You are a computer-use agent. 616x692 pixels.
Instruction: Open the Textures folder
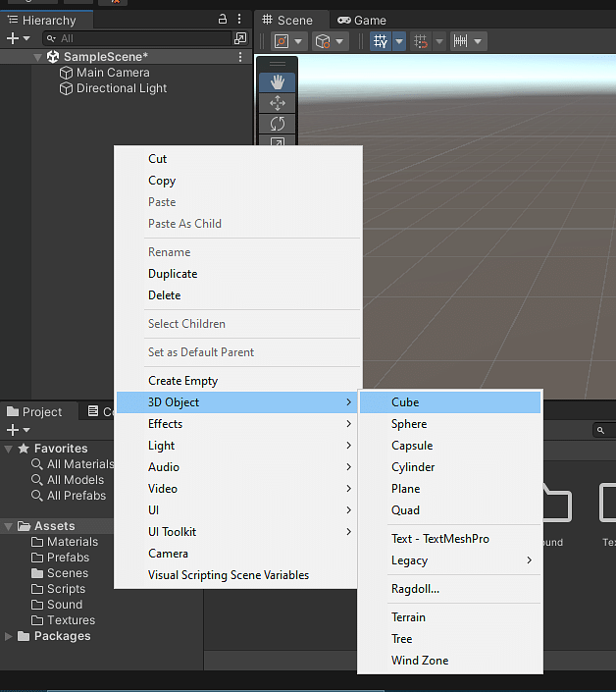64,620
